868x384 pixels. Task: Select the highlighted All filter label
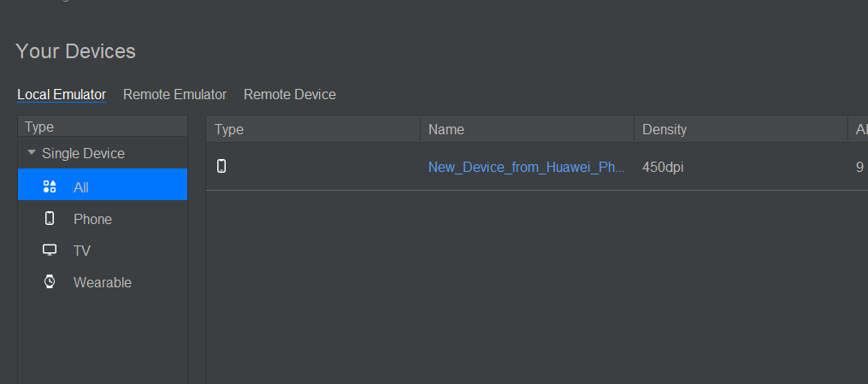(81, 187)
